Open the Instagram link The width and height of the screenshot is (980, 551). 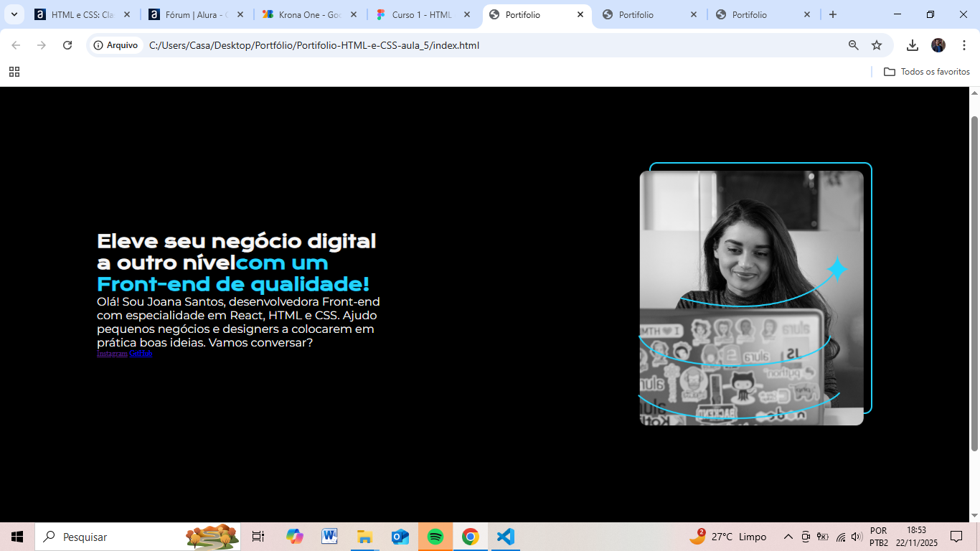pyautogui.click(x=112, y=353)
